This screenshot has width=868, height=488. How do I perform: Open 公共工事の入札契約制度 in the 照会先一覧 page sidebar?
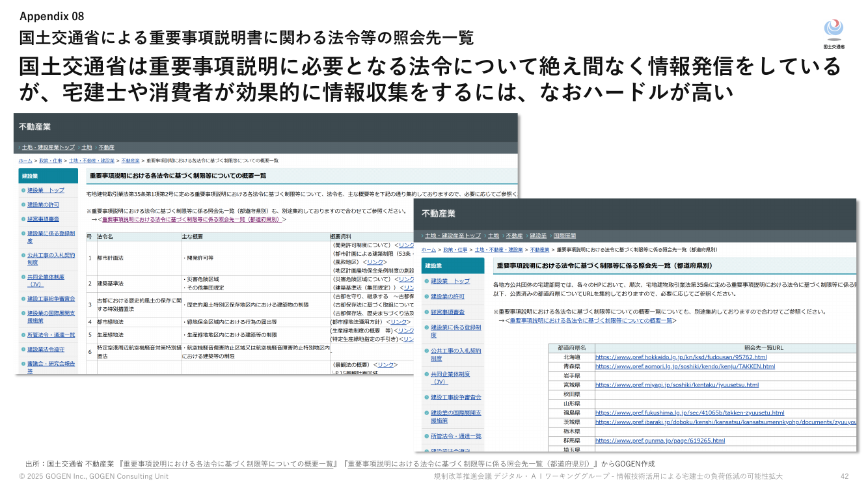[456, 355]
